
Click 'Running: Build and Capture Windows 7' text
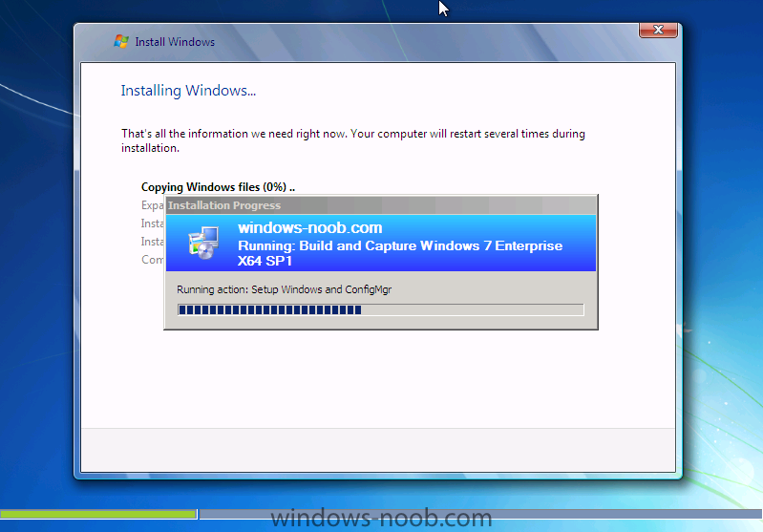pos(400,252)
